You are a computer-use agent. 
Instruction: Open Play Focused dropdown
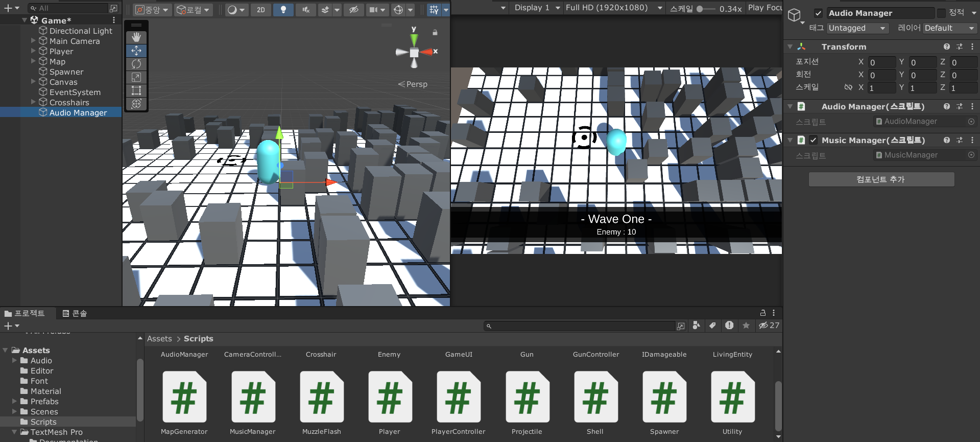click(x=764, y=8)
